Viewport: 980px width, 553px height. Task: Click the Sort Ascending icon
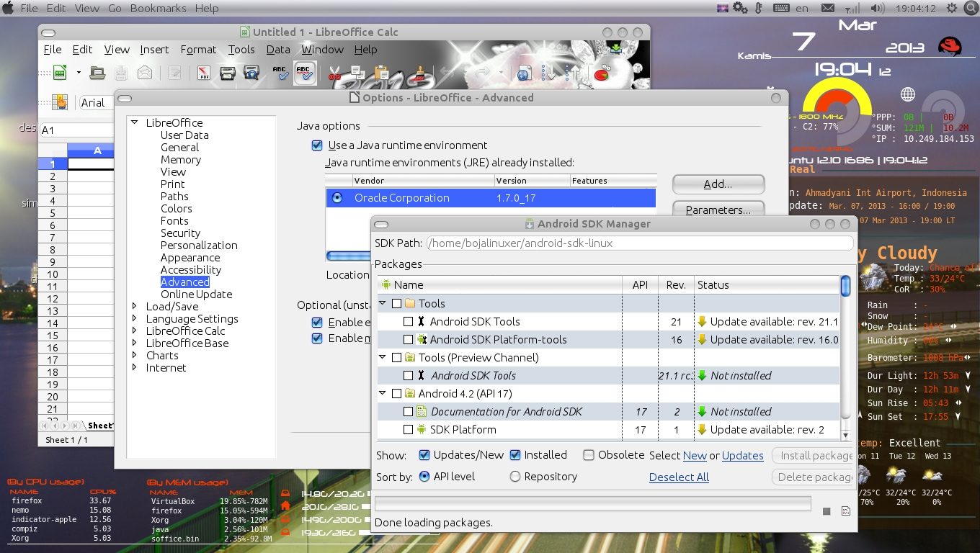[x=549, y=73]
